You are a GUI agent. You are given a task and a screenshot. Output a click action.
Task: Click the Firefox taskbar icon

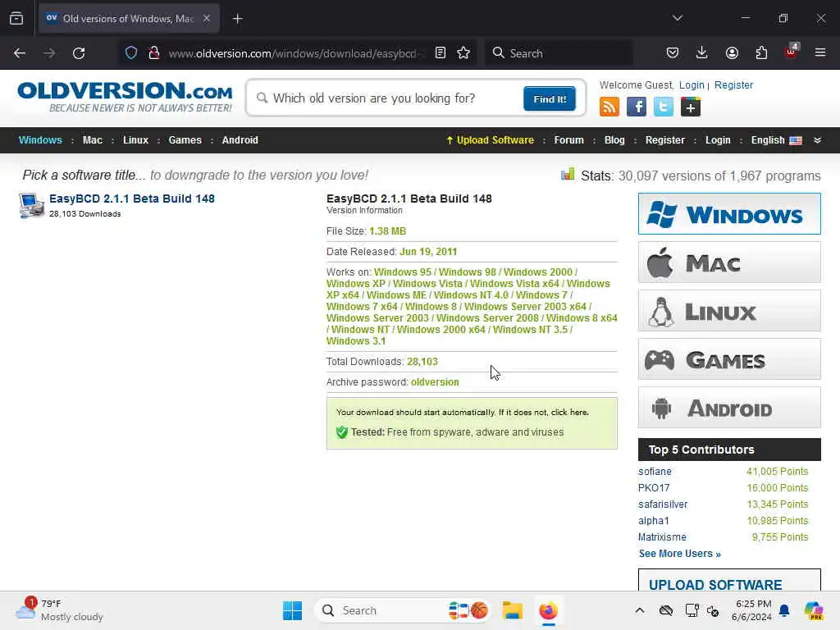tap(548, 610)
